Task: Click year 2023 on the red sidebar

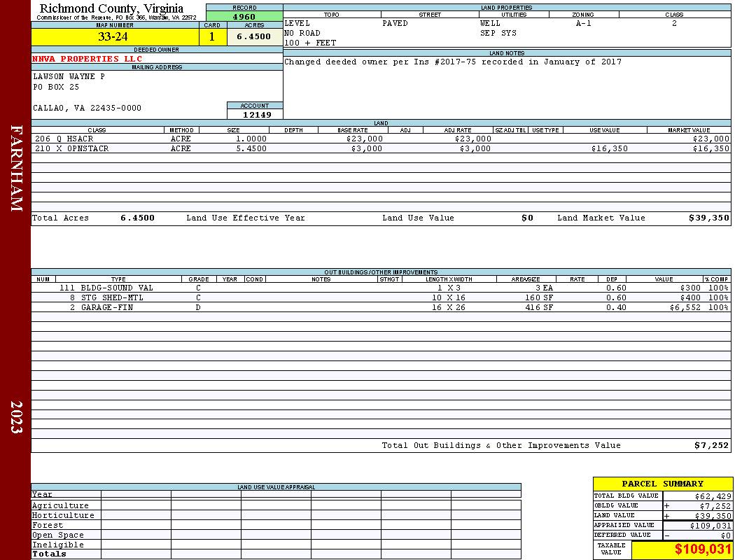Action: pyautogui.click(x=16, y=416)
